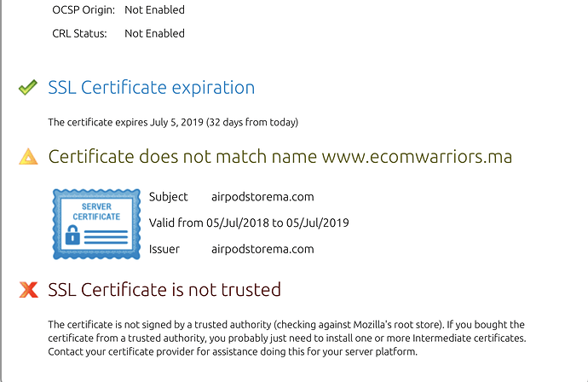Image resolution: width=588 pixels, height=382 pixels.
Task: Click www.ecomwarriors.ma in the warning heading
Action: pos(417,157)
